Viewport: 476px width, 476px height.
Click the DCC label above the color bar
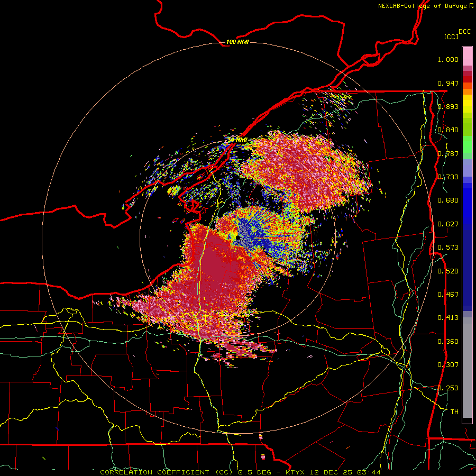464,32
